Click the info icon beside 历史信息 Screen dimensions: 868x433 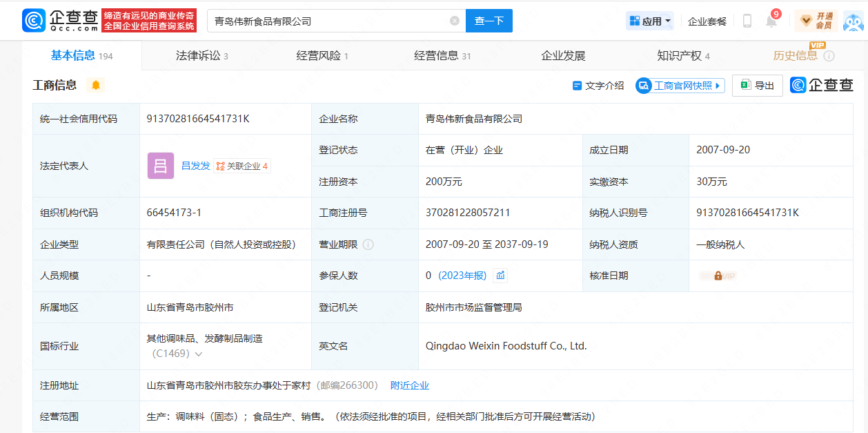(829, 56)
